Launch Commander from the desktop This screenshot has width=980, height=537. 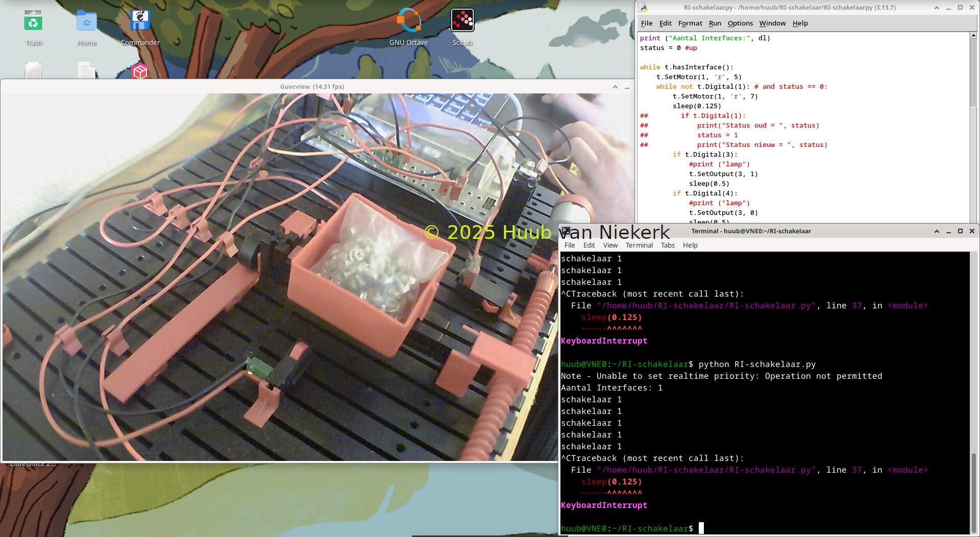coord(140,22)
